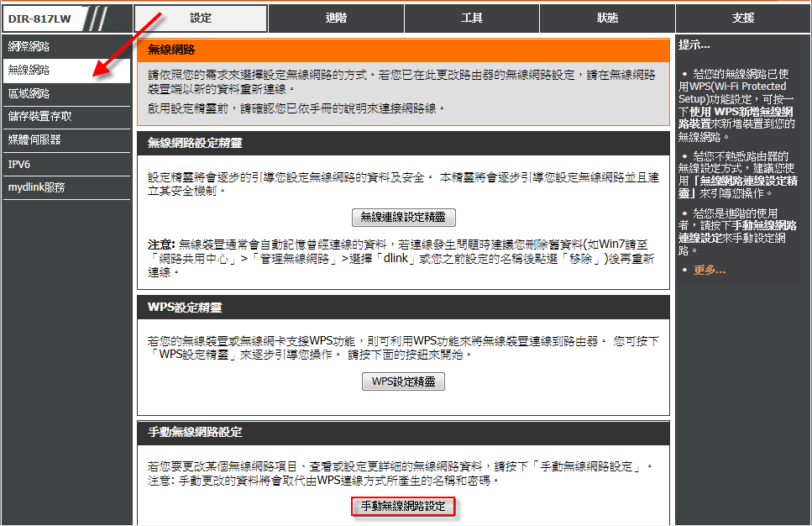
Task: Click the 提示... heading in right panel
Action: 694,45
